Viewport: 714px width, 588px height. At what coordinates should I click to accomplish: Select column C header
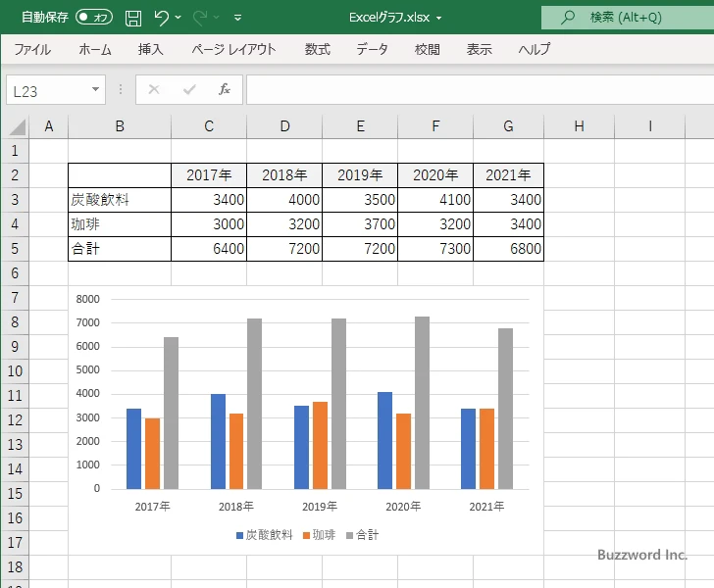coord(209,126)
